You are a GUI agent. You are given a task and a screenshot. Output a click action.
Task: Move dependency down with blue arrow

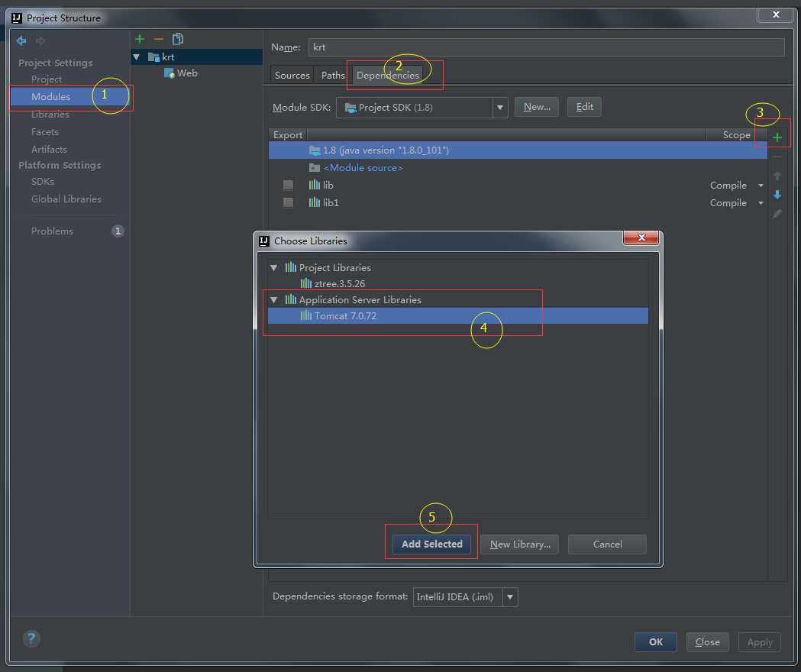(x=777, y=195)
